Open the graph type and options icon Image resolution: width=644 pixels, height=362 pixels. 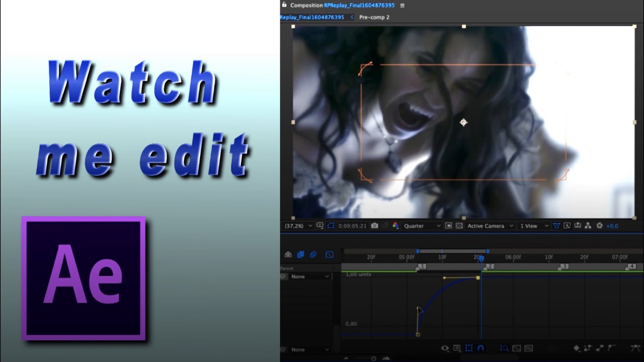click(x=457, y=348)
